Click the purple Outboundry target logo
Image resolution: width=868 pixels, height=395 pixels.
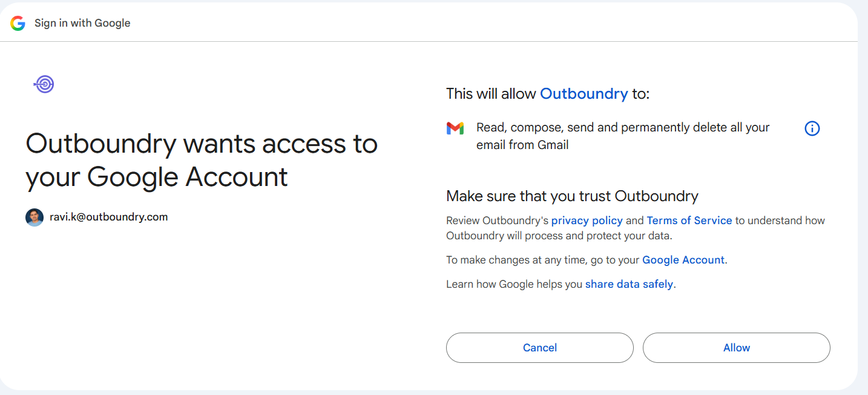(x=44, y=84)
